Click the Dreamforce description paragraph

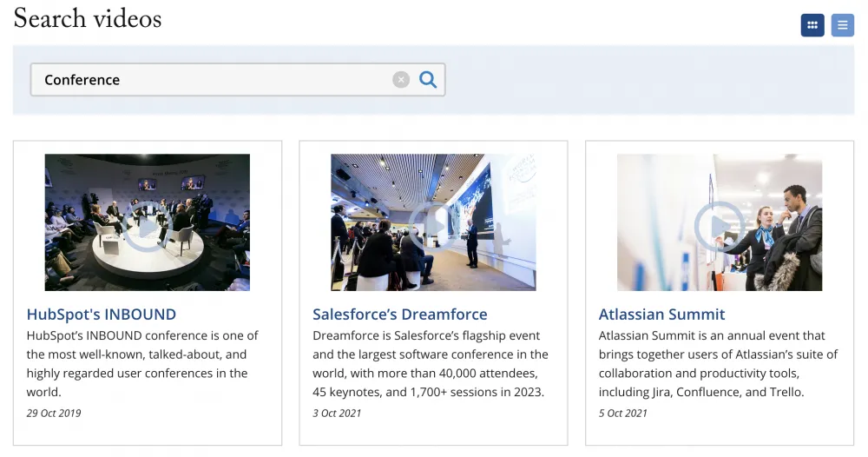[x=430, y=363]
